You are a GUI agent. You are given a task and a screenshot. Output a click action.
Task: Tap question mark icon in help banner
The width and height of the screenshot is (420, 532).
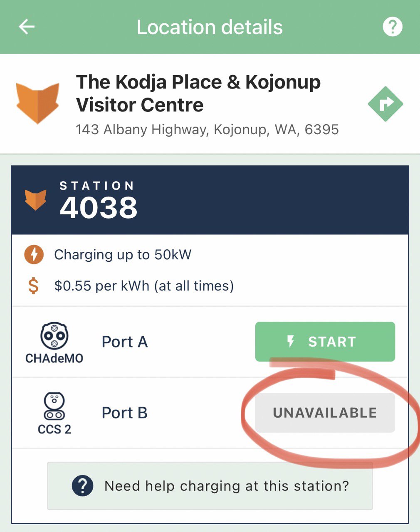tap(82, 485)
